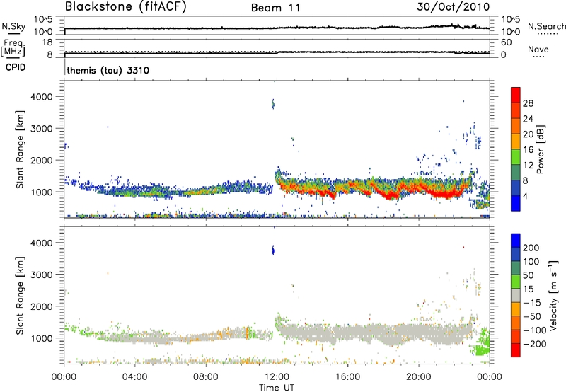Viewport: 566px width, 392px height.
Task: Click the dark blue top Velocity colorbar segment
Action: [516, 241]
